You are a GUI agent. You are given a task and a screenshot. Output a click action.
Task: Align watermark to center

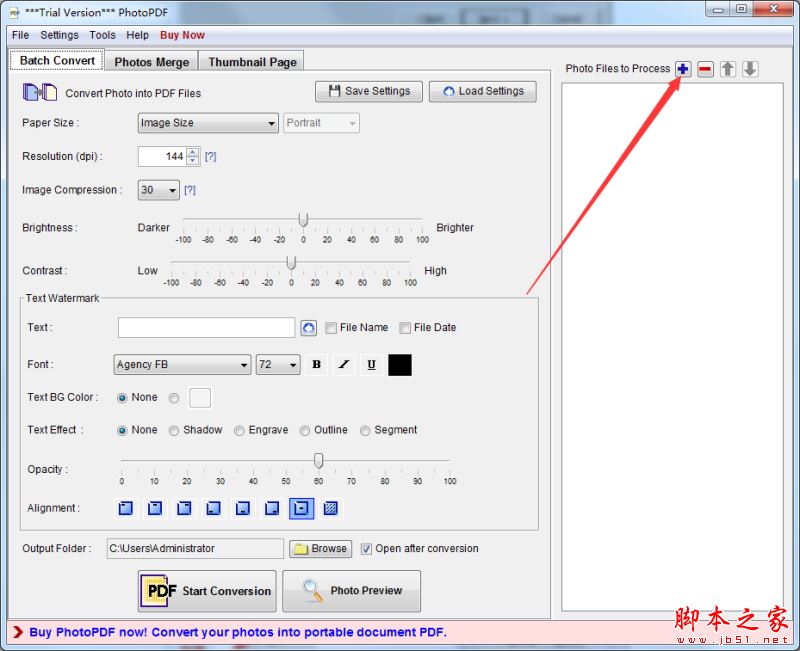[302, 508]
